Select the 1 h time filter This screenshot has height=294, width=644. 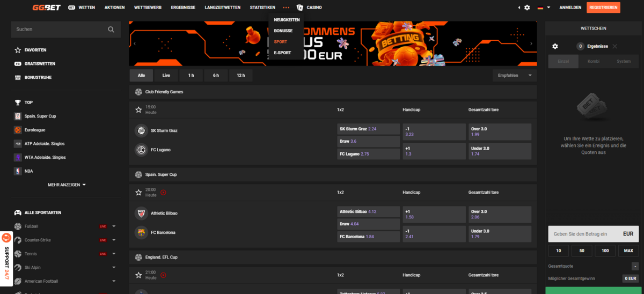(191, 76)
